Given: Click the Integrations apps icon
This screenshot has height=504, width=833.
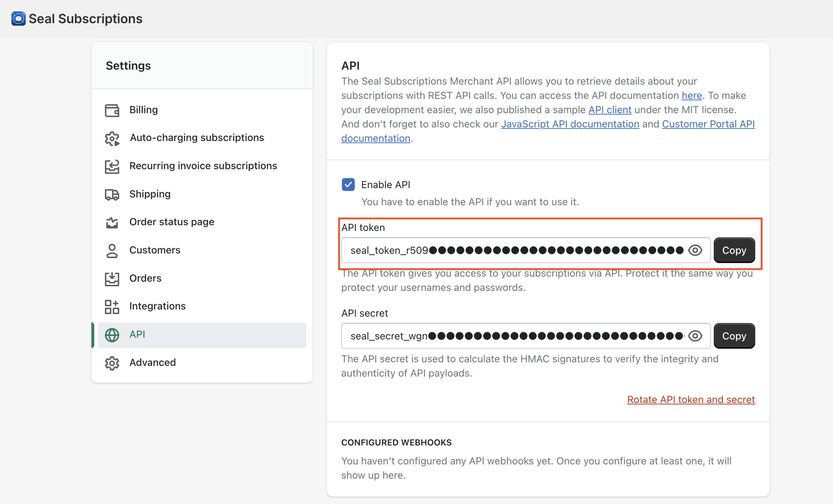Looking at the screenshot, I should [x=112, y=307].
